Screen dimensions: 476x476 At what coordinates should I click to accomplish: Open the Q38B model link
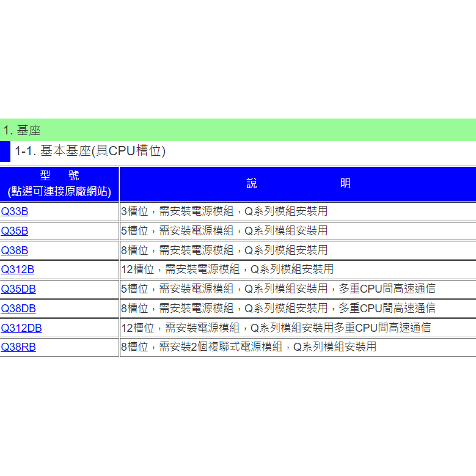point(15,251)
